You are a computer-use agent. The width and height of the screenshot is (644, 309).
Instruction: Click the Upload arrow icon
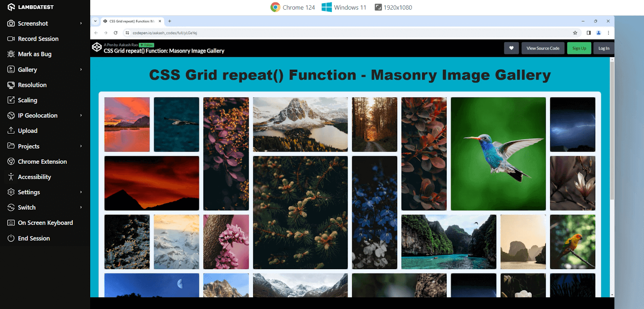tap(11, 130)
